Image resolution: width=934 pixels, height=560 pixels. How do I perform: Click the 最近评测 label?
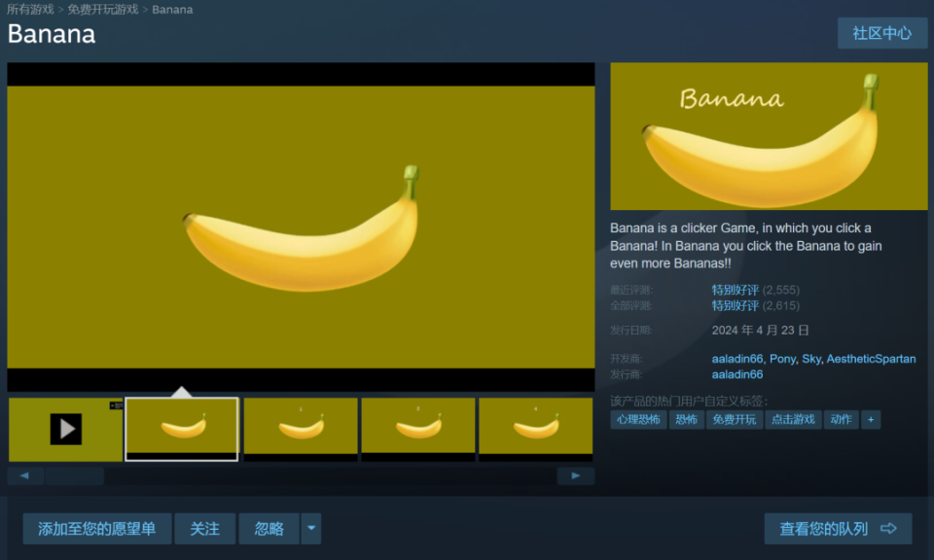coord(631,291)
